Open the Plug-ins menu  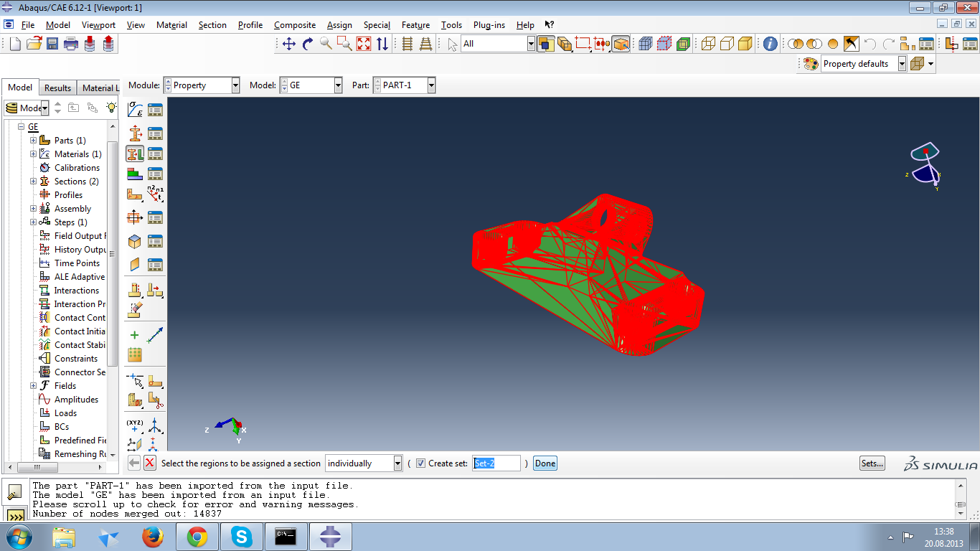pyautogui.click(x=489, y=25)
